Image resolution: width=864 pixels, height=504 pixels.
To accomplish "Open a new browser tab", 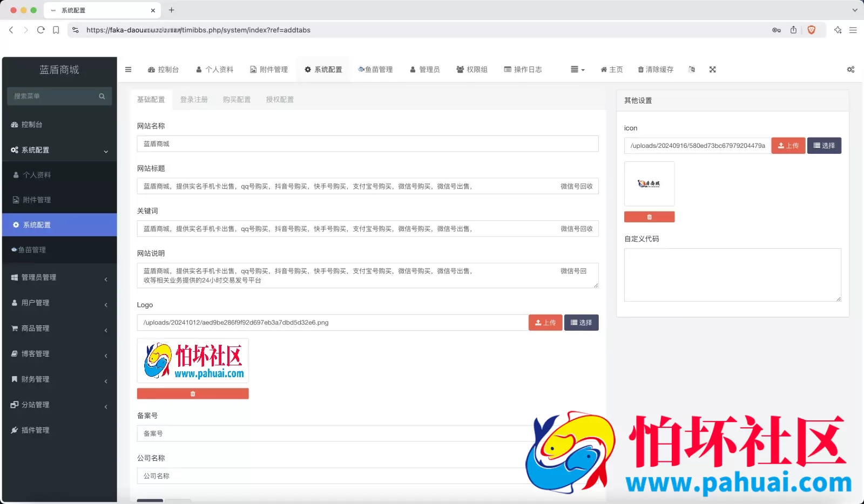I will point(171,10).
